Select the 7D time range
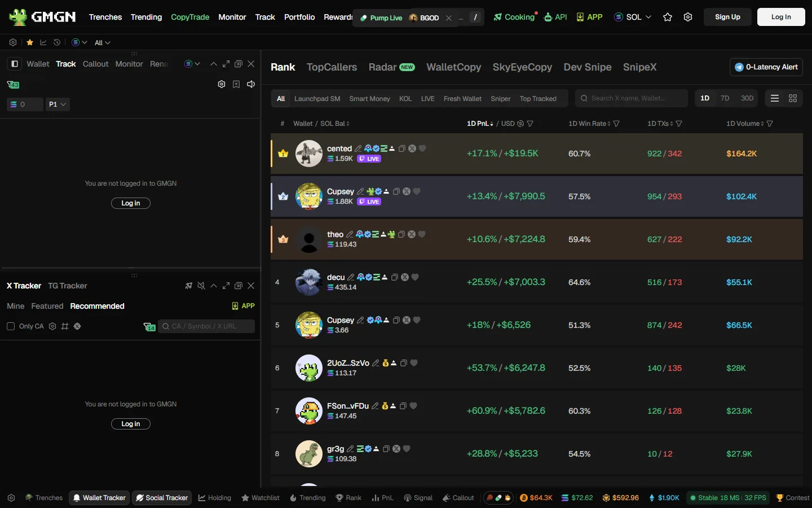Image resolution: width=812 pixels, height=508 pixels. pyautogui.click(x=725, y=98)
